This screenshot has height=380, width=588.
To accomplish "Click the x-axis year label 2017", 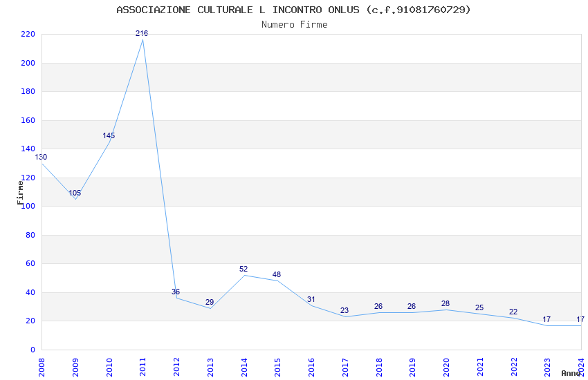I will pyautogui.click(x=345, y=368).
